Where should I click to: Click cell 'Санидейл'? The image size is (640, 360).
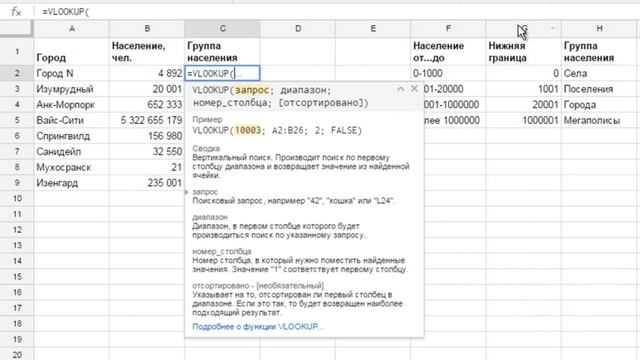tap(72, 152)
